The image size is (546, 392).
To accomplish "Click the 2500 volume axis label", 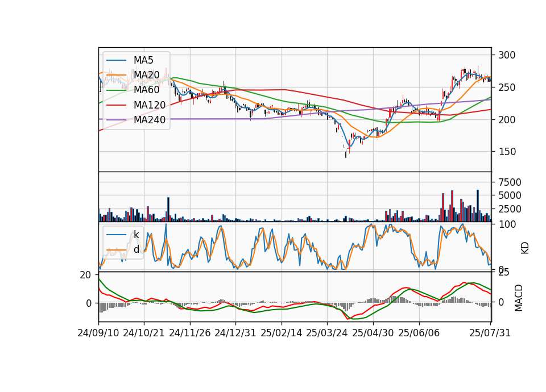I will pos(510,209).
